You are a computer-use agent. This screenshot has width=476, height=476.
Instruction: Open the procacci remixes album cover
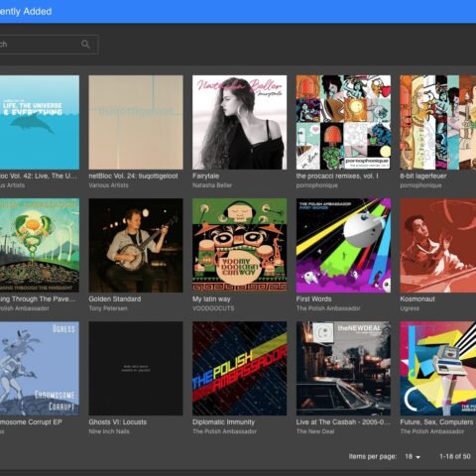pos(343,122)
